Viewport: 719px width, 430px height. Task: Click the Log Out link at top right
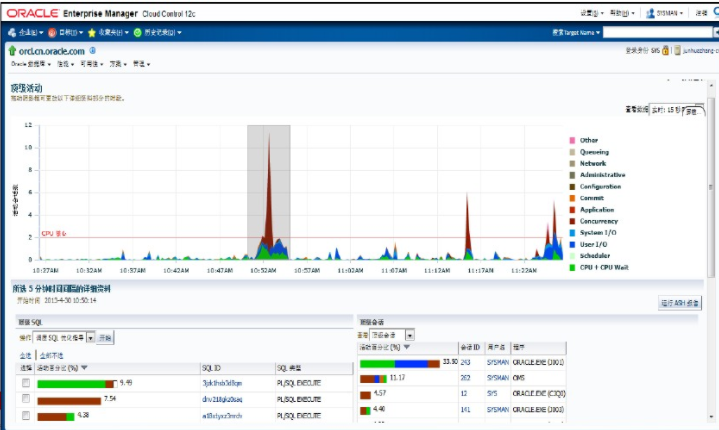tap(701, 13)
